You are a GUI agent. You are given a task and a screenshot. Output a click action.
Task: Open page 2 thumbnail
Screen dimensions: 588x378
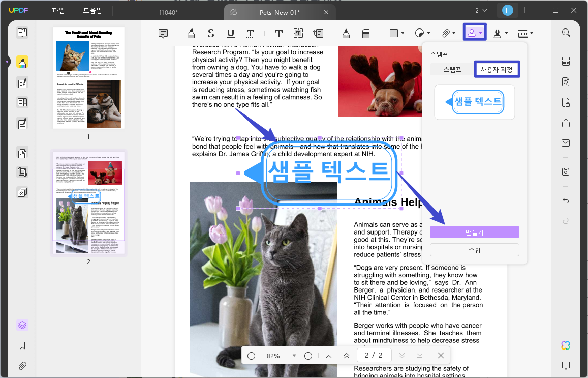(x=88, y=202)
